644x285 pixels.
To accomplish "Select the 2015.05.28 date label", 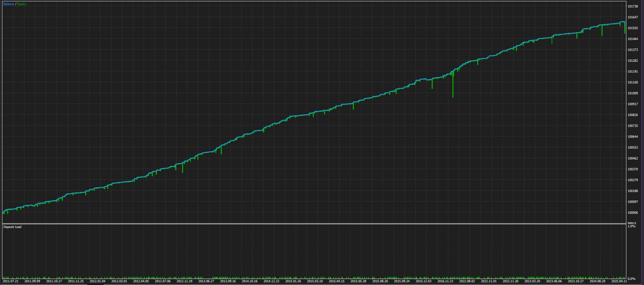I will 358,281.
